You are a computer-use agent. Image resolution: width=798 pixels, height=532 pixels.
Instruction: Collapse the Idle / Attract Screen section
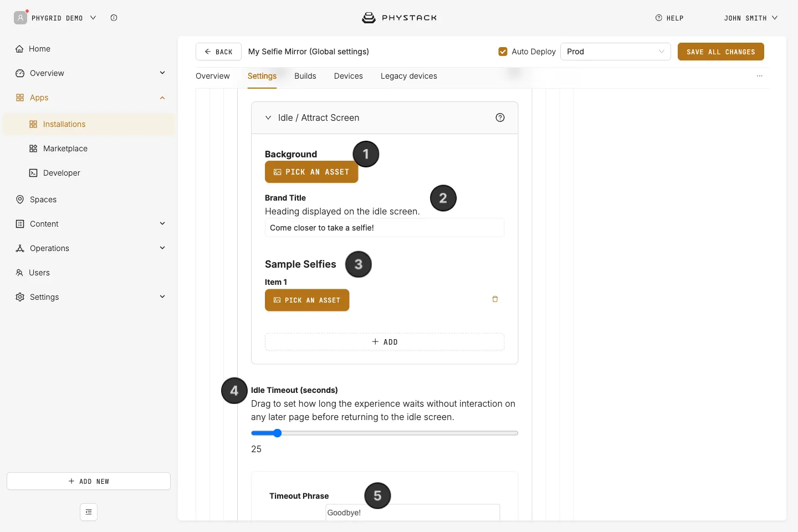(x=268, y=117)
